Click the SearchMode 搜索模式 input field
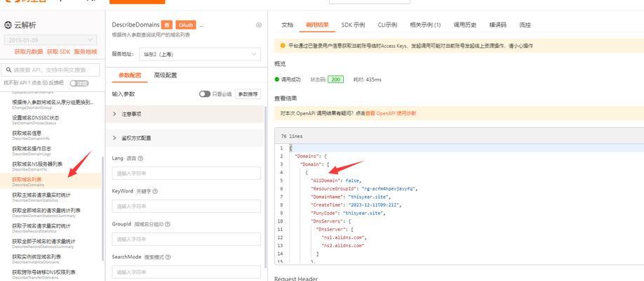The width and height of the screenshot is (644, 281). [186, 272]
